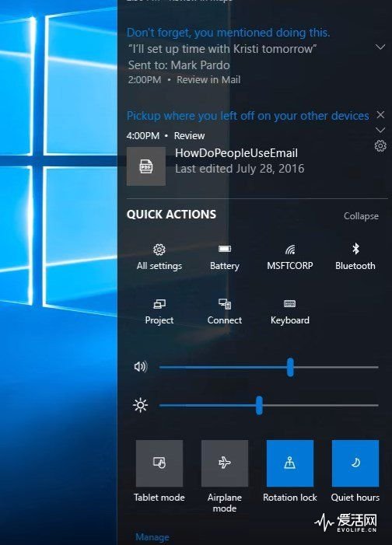Open the Keyboard quick action
This screenshot has width=392, height=545.
tap(290, 304)
